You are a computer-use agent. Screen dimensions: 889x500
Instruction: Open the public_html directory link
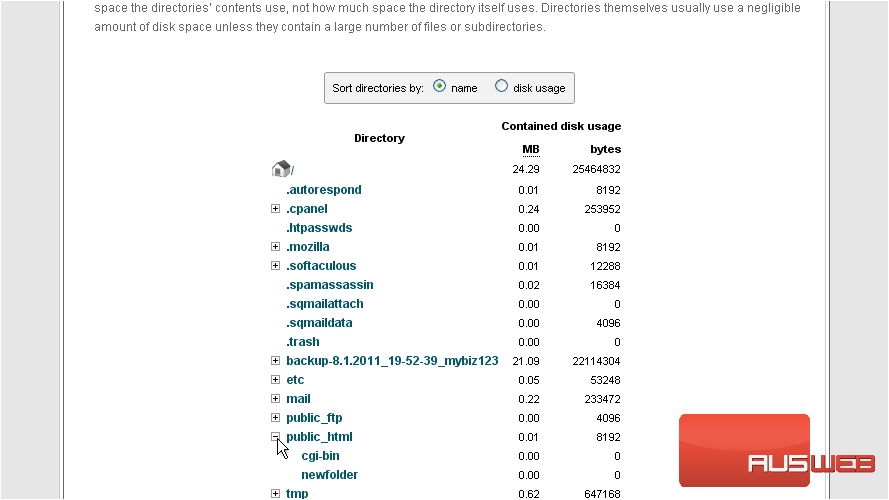click(319, 437)
